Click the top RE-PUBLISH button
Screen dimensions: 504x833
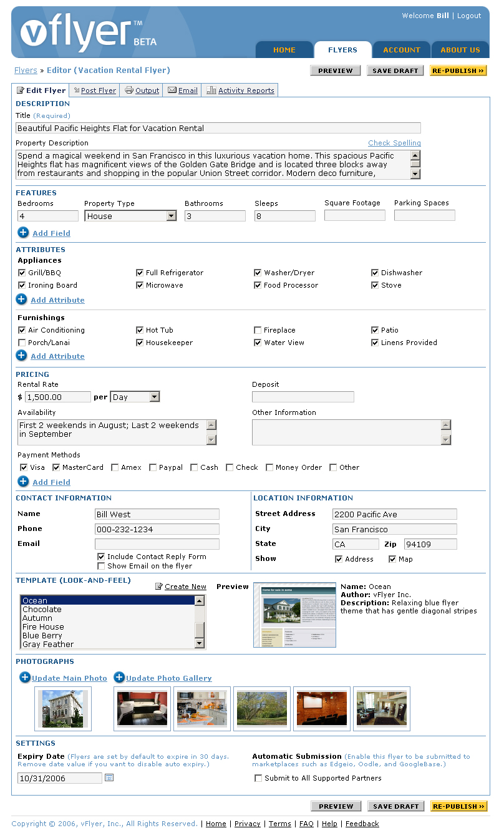pyautogui.click(x=458, y=71)
